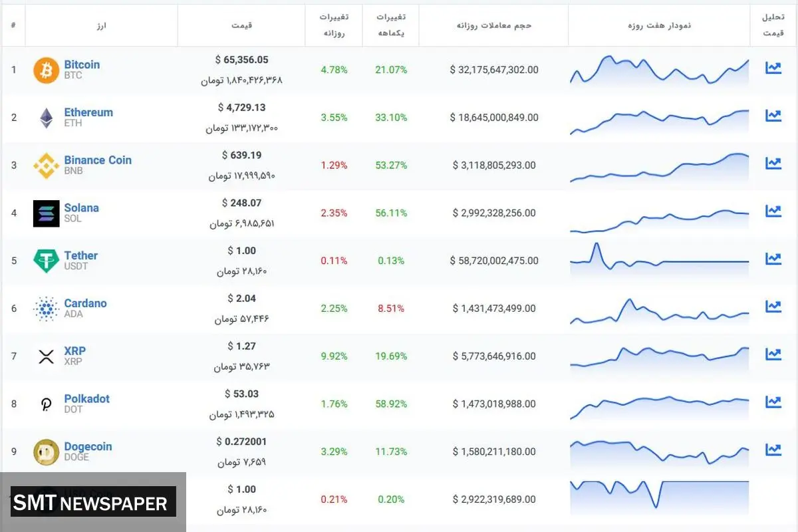Open the Solana coin page link

tap(81, 208)
